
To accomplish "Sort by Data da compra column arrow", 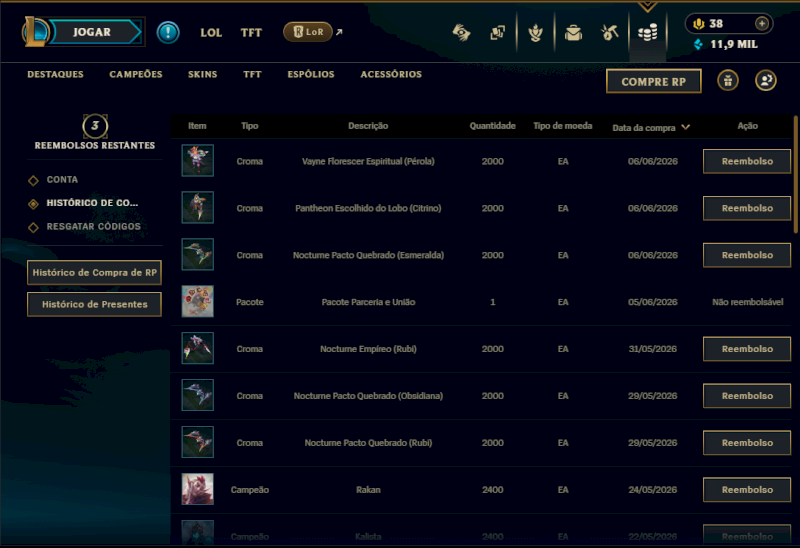I will click(x=686, y=127).
